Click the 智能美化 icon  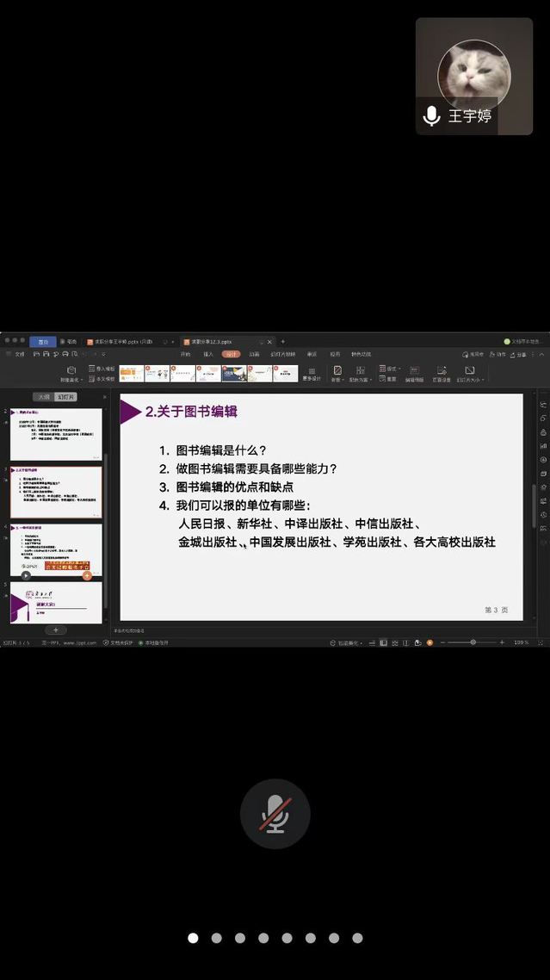click(x=71, y=370)
